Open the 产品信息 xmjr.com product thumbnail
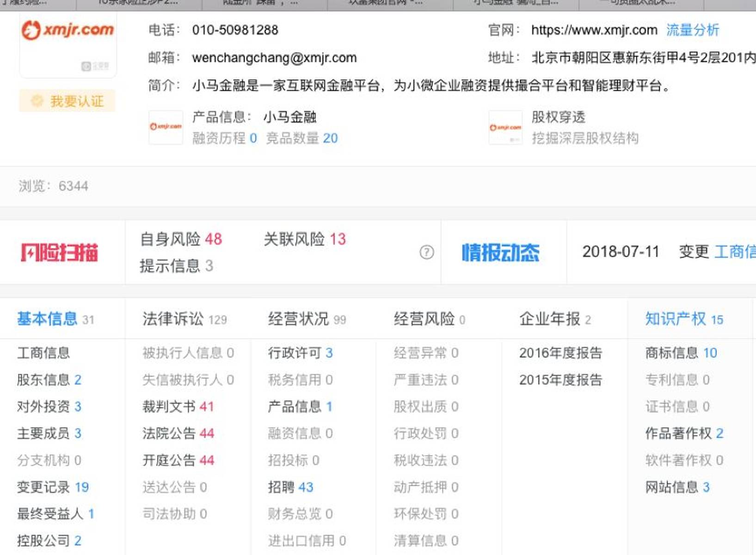 click(x=166, y=127)
